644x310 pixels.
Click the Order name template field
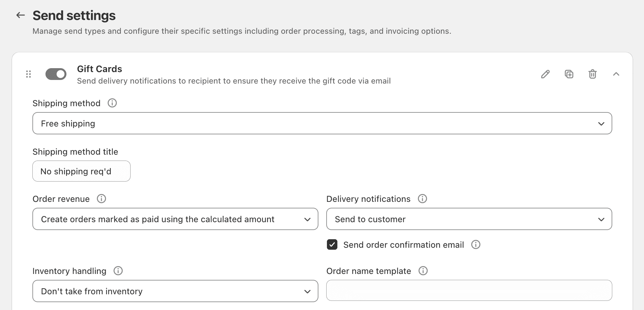click(x=469, y=291)
